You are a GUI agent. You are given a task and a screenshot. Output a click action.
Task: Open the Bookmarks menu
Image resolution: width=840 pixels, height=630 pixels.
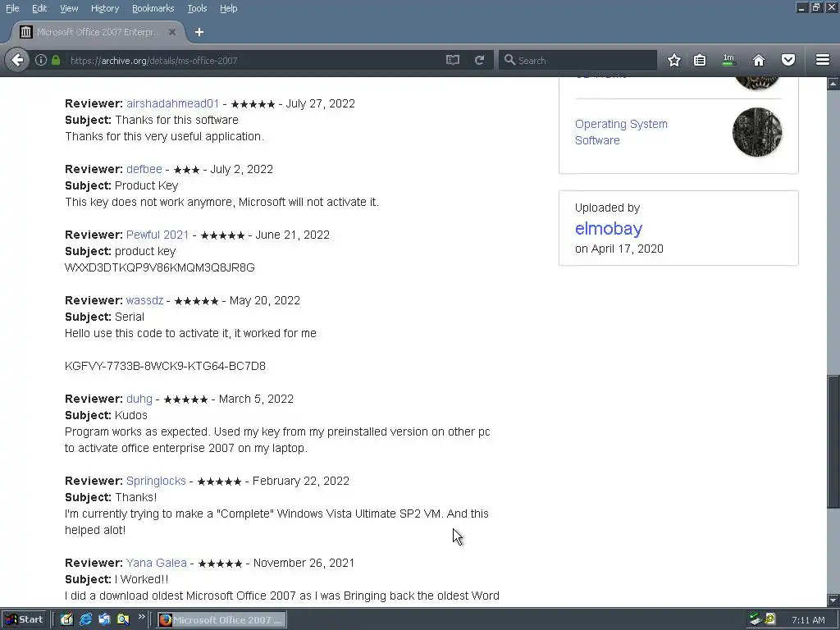153,8
